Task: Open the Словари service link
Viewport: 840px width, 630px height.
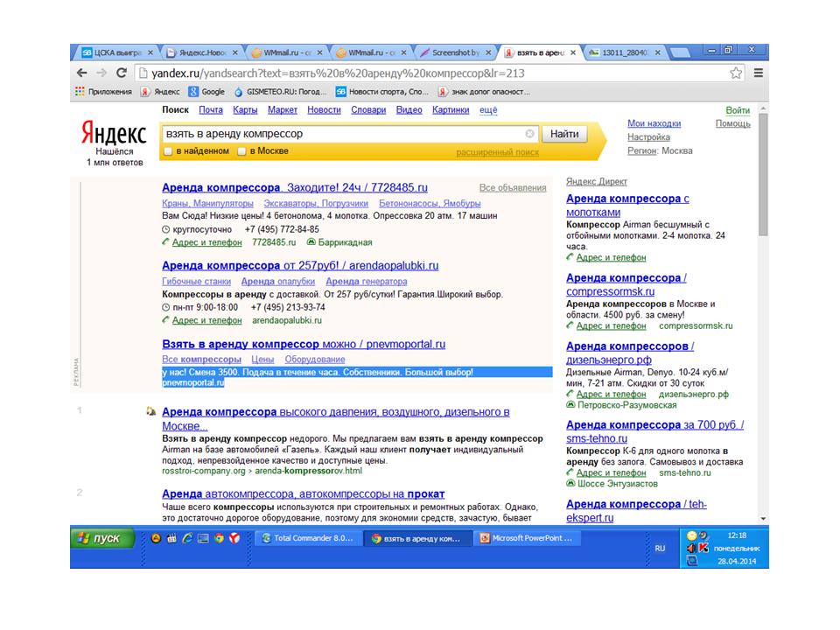Action: pos(368,110)
